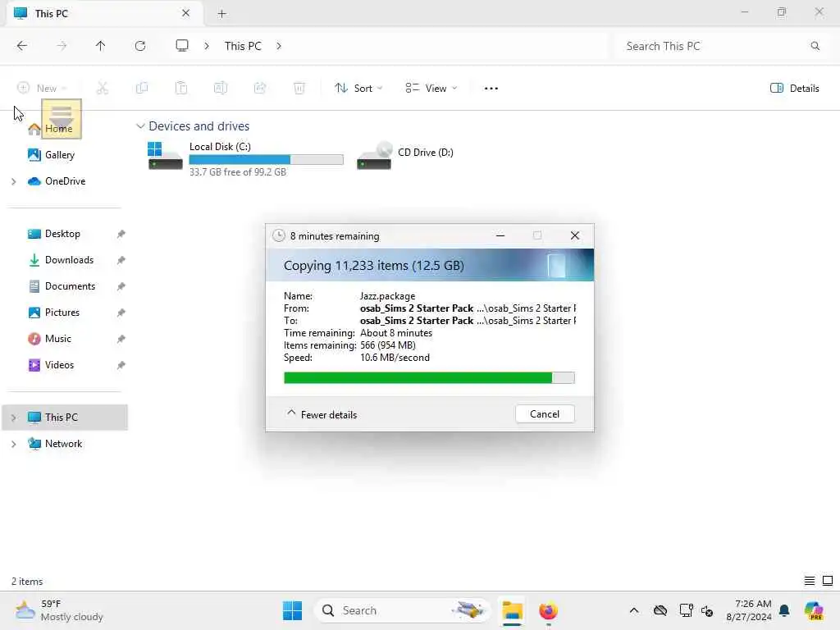840x630 pixels.
Task: Unpin Downloads using its pin icon
Action: (x=121, y=260)
